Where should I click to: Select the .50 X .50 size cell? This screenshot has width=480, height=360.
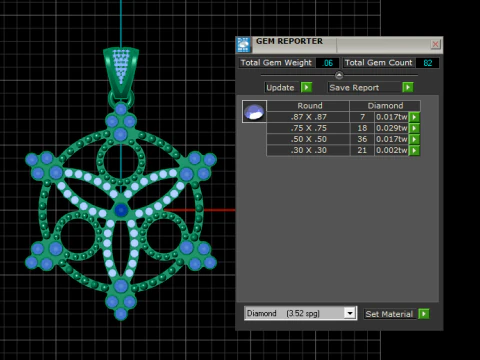pyautogui.click(x=308, y=139)
